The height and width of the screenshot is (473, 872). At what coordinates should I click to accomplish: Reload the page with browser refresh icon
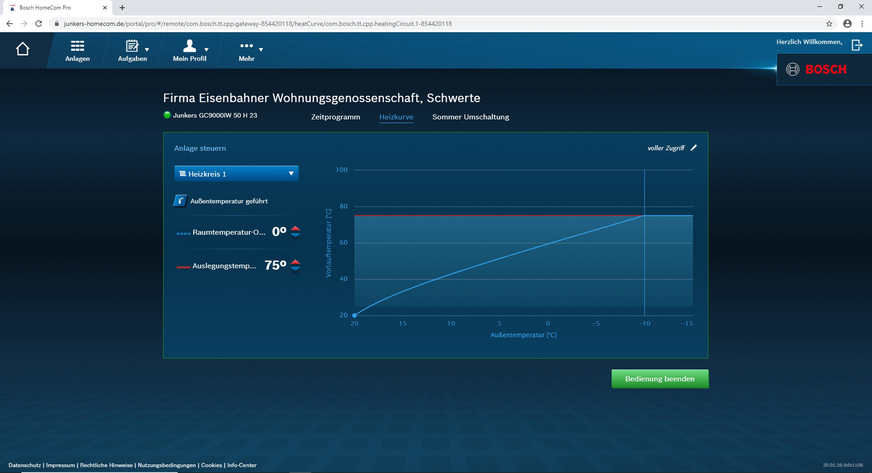pyautogui.click(x=38, y=24)
